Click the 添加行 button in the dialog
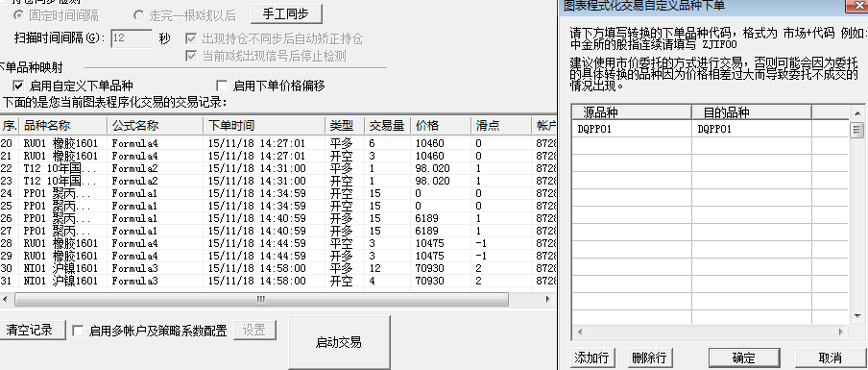Screen dimensions: 868x370 (x=591, y=358)
